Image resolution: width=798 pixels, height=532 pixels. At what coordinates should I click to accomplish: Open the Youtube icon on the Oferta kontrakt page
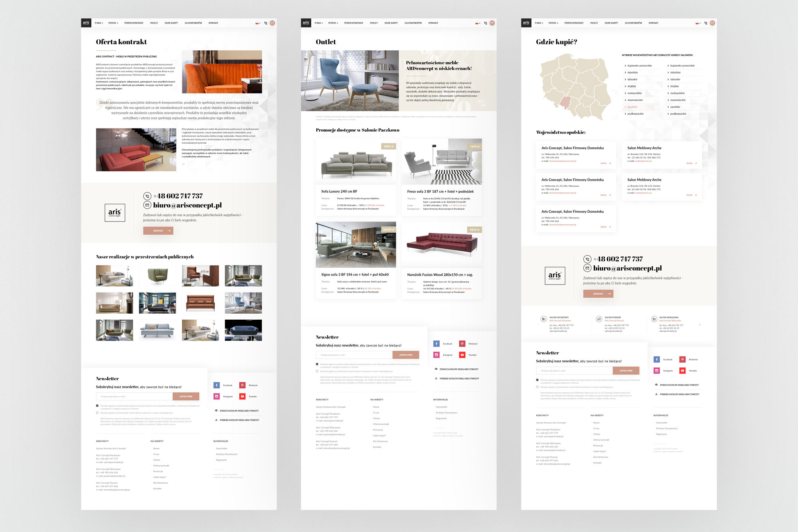(x=242, y=396)
